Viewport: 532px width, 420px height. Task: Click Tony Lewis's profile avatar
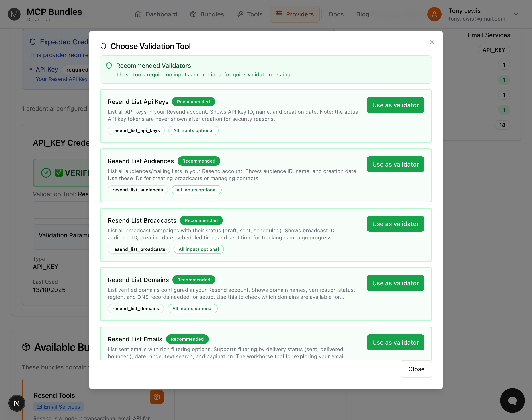tap(434, 14)
